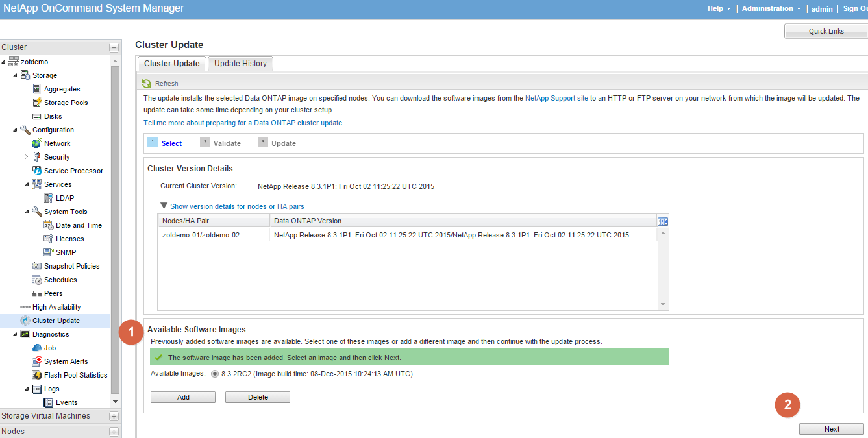Click the Licenses icon

coord(49,239)
